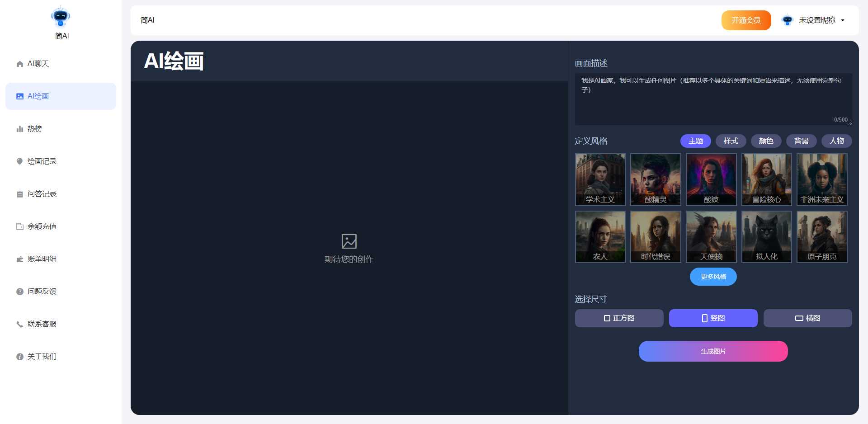
Task: Expand more styles with 更多风格
Action: (x=713, y=276)
